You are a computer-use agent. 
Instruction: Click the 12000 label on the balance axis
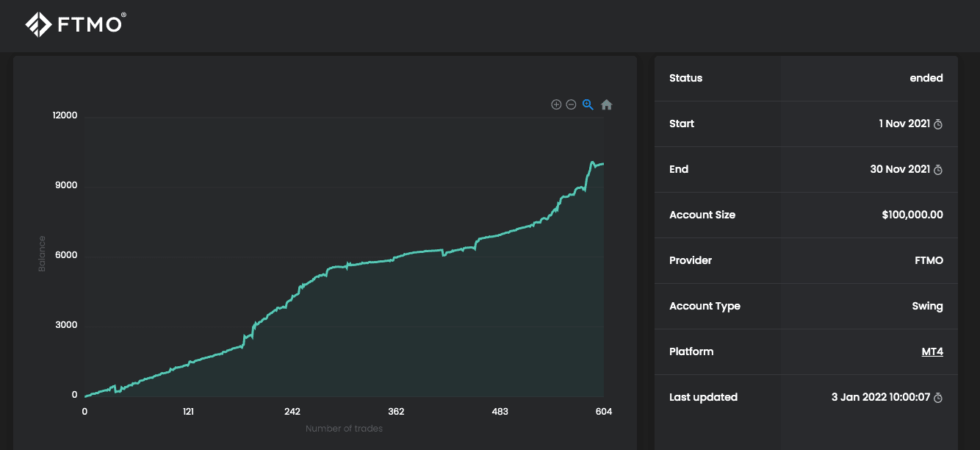pos(64,115)
